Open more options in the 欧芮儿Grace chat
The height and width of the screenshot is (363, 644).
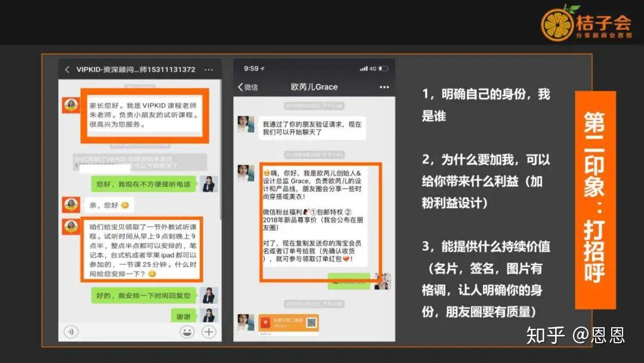tap(384, 87)
